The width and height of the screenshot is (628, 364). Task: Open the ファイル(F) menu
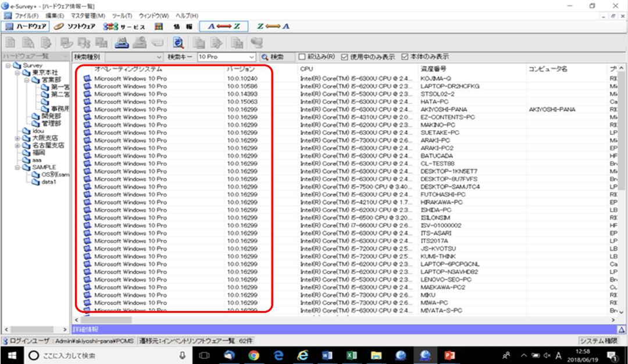tap(26, 16)
